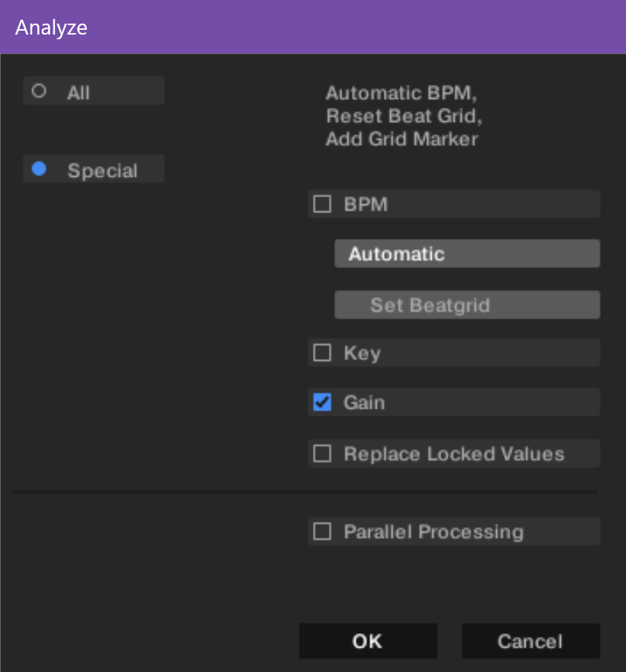Image resolution: width=626 pixels, height=672 pixels.
Task: Confirm analysis by clicking OK
Action: click(x=367, y=641)
